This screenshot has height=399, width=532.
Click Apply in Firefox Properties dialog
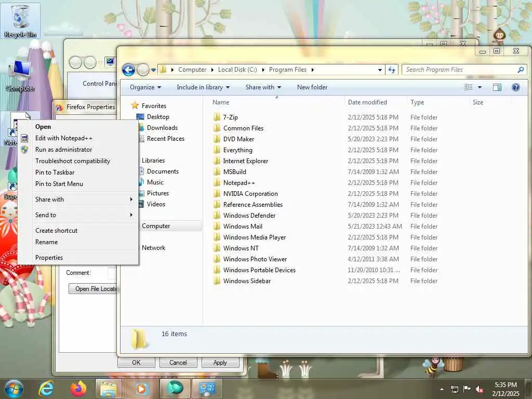coord(220,362)
